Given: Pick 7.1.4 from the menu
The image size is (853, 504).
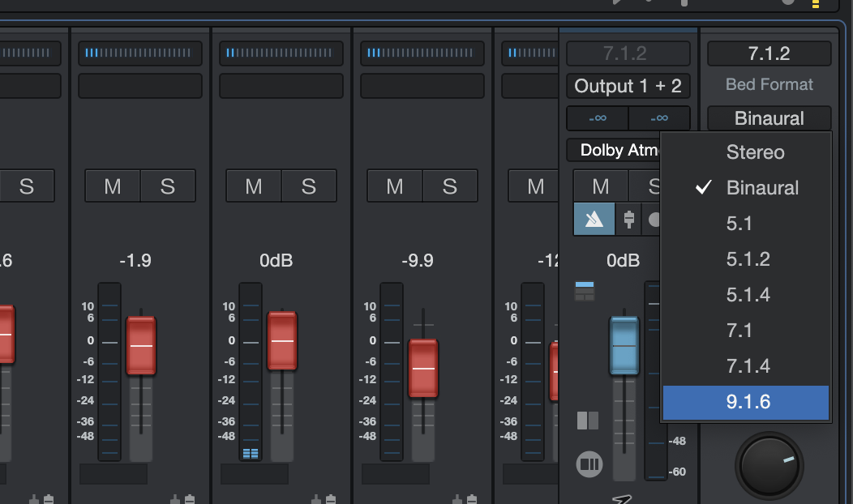Looking at the screenshot, I should pyautogui.click(x=746, y=366).
